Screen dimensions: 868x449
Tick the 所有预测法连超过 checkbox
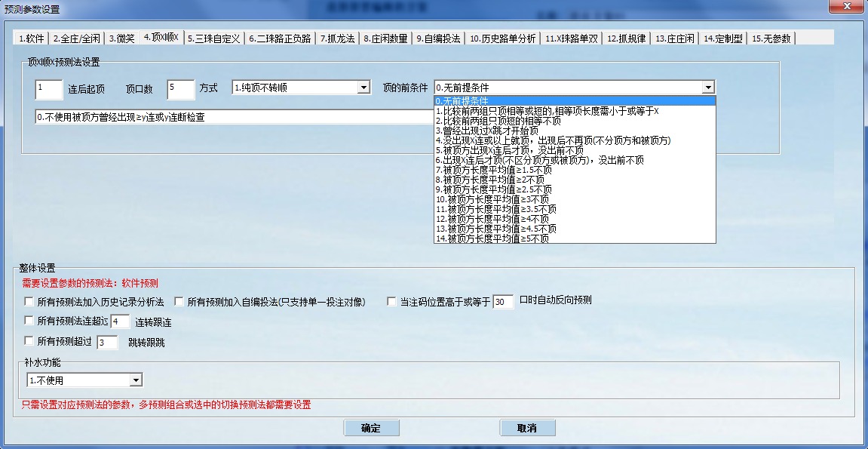click(x=28, y=321)
